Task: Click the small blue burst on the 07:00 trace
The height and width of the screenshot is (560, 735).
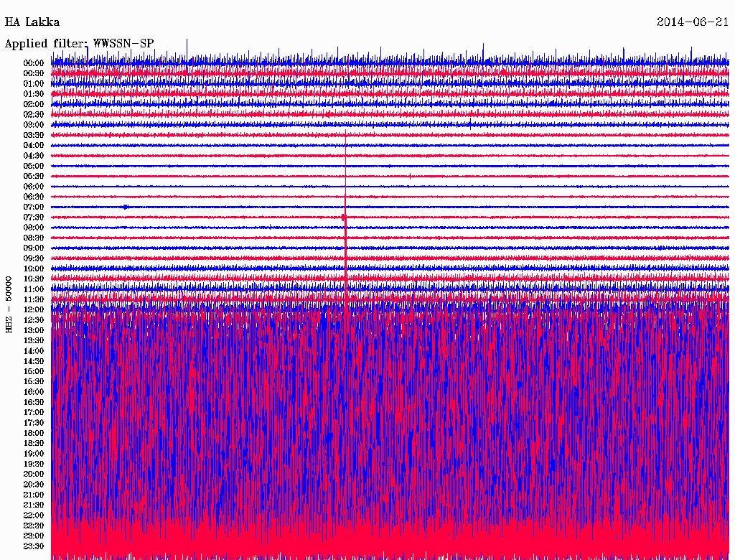Action: pyautogui.click(x=126, y=207)
